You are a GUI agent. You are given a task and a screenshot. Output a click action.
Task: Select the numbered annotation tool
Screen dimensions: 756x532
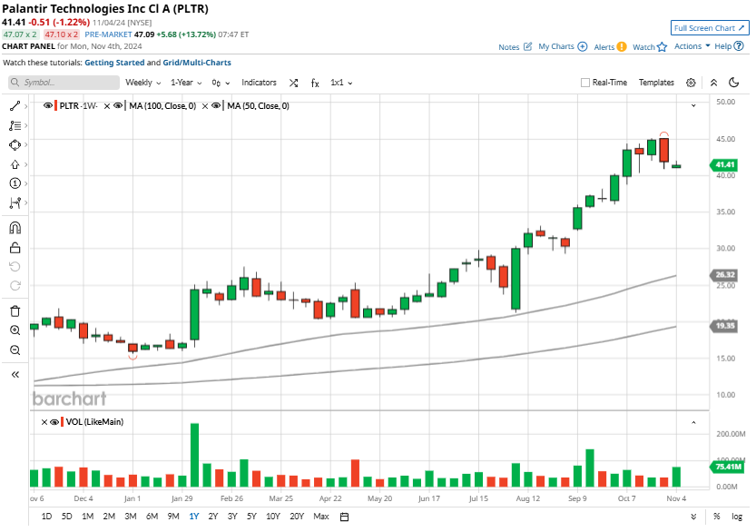[15, 183]
